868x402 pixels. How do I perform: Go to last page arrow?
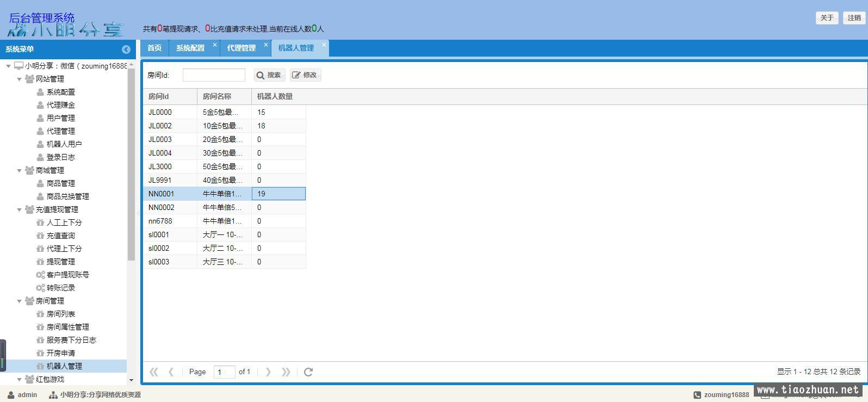286,372
